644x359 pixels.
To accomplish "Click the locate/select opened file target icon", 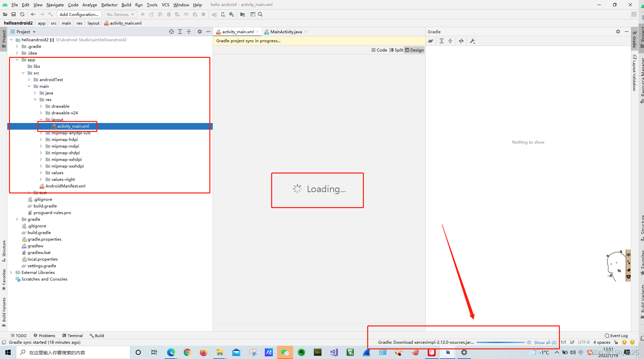I will 171,32.
